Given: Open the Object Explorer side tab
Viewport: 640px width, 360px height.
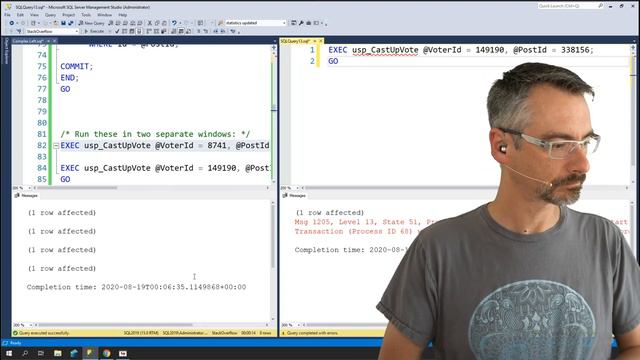Looking at the screenshot, I should click(x=6, y=51).
